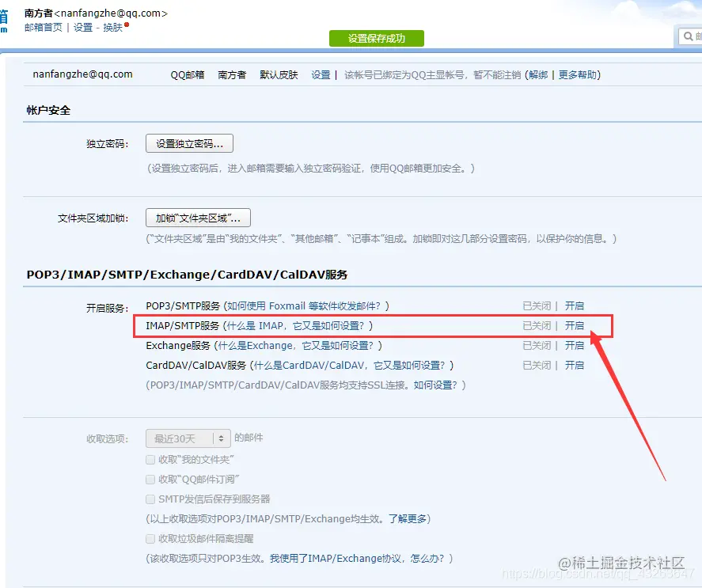Switch to the 默认皮肤 tab
Viewport: 702px width, 588px height.
(x=279, y=74)
